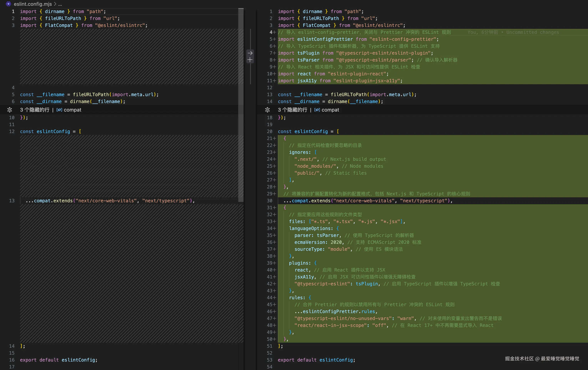
Task: Click the compat variable symbol icon, left pane
Action: click(x=59, y=110)
